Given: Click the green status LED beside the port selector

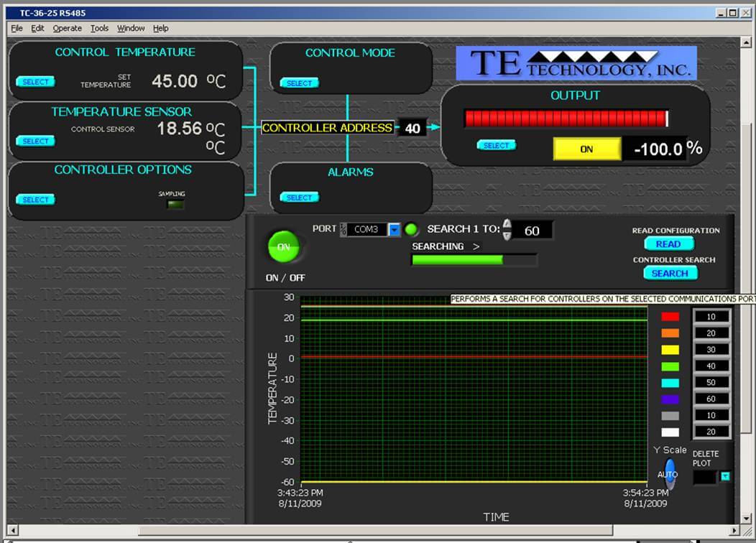Looking at the screenshot, I should (410, 229).
